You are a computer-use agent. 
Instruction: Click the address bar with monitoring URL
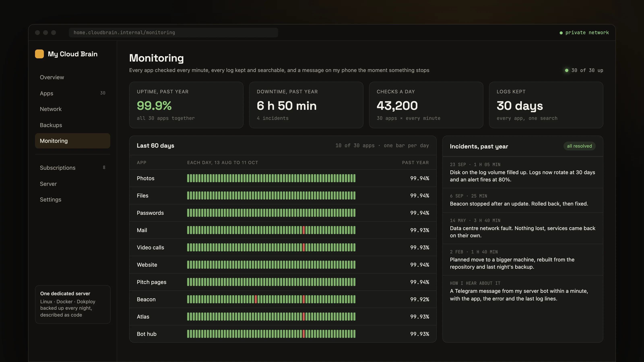tap(173, 32)
